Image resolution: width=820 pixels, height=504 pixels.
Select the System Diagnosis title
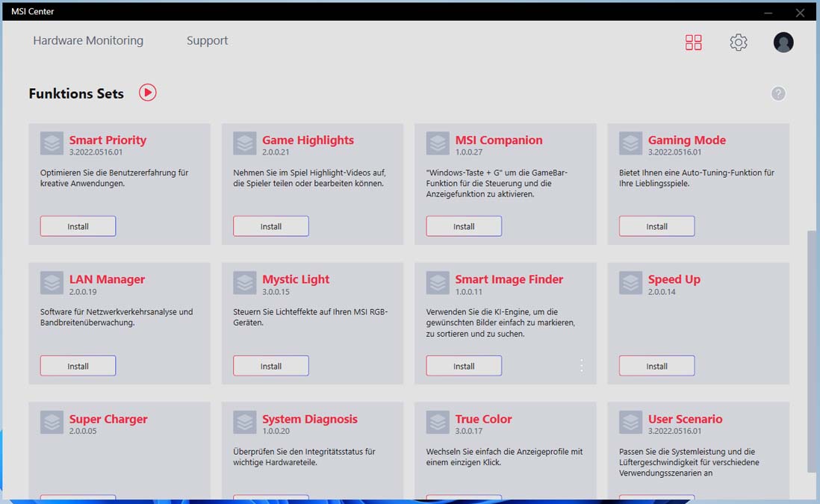click(310, 419)
